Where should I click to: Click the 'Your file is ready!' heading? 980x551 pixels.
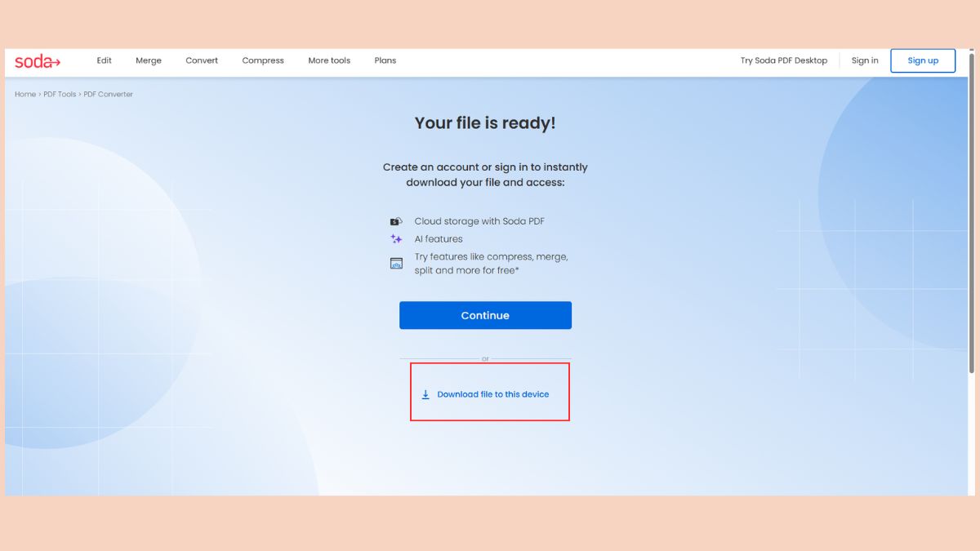(485, 123)
